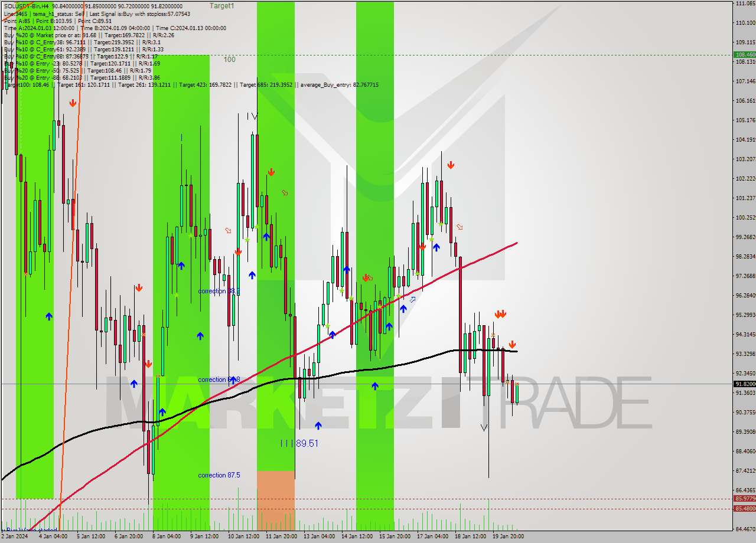The width and height of the screenshot is (756, 543).
Task: Click the 90.3755 price axis label
Action: pyautogui.click(x=746, y=412)
